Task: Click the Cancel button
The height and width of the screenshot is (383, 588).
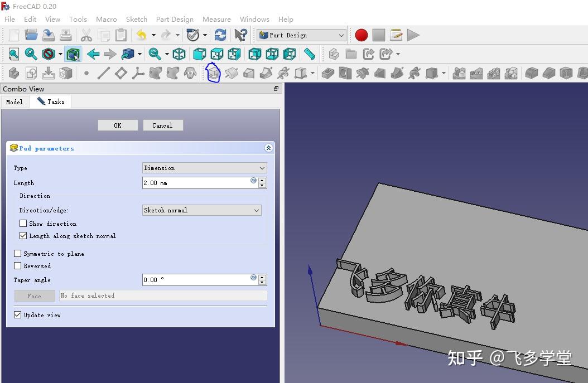Action: (163, 125)
